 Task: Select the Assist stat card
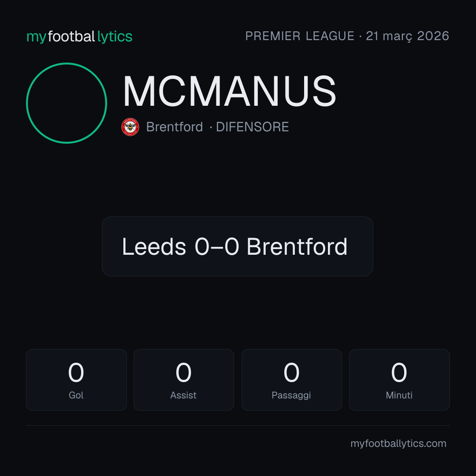[184, 380]
